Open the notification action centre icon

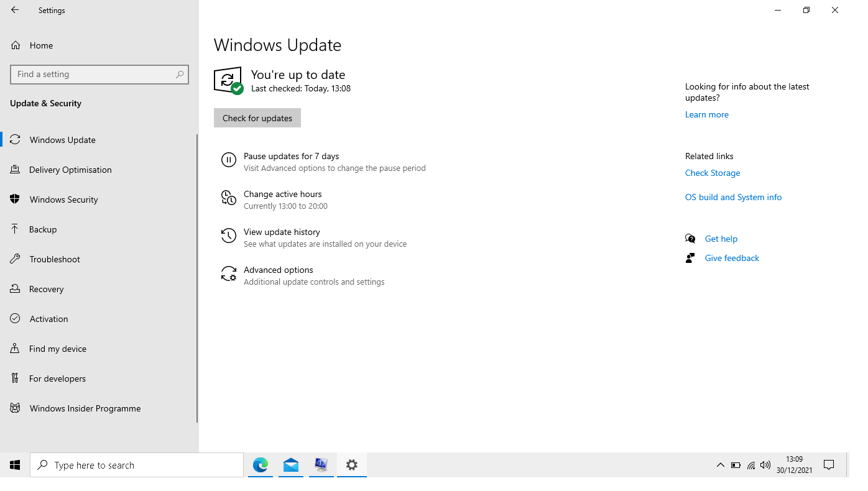(x=829, y=465)
